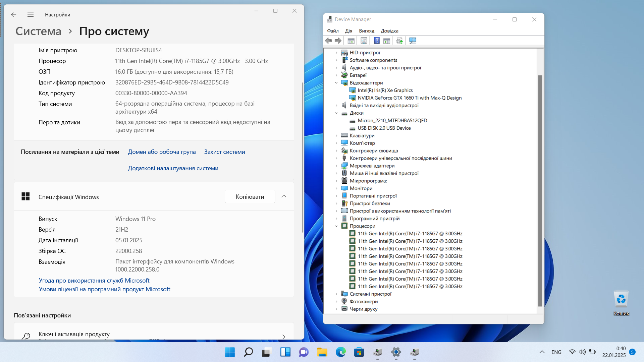Viewport: 644px width, 362px height.
Task: Select Software components tree item
Action: [x=373, y=60]
